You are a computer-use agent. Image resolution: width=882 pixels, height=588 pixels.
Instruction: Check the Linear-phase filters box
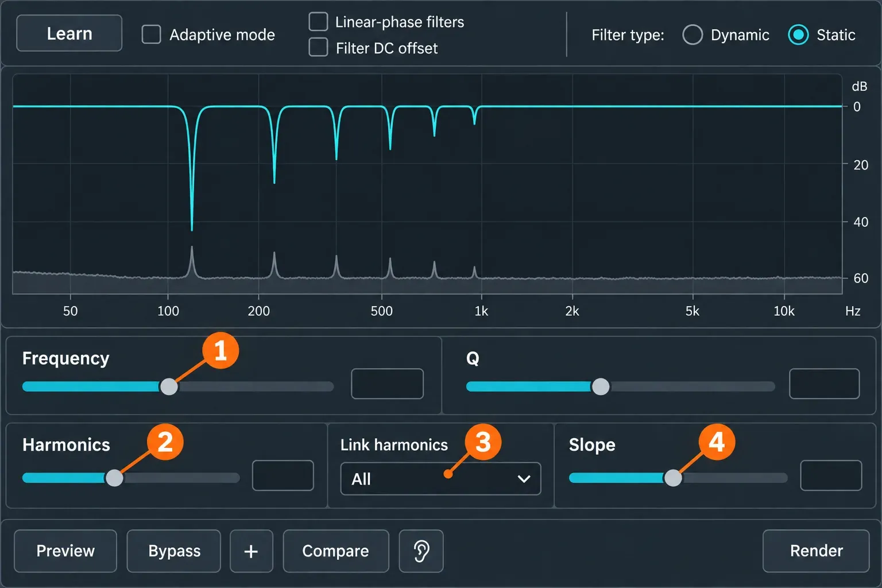coord(318,21)
